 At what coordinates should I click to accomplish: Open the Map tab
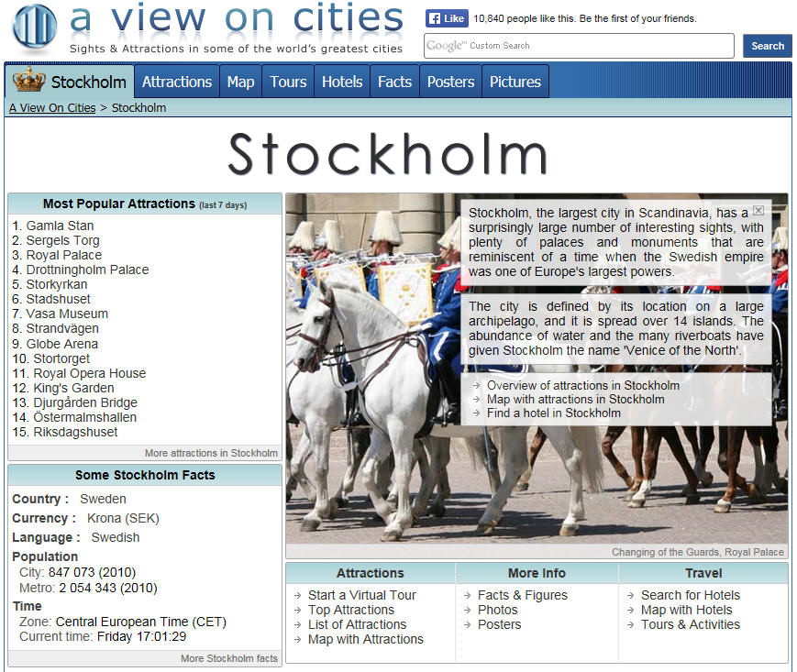240,82
